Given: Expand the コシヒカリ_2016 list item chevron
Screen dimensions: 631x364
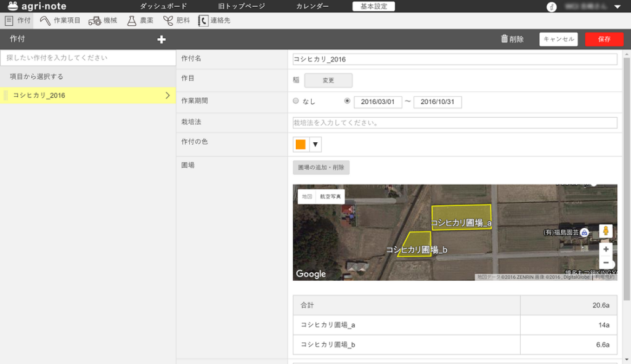Looking at the screenshot, I should pyautogui.click(x=168, y=95).
